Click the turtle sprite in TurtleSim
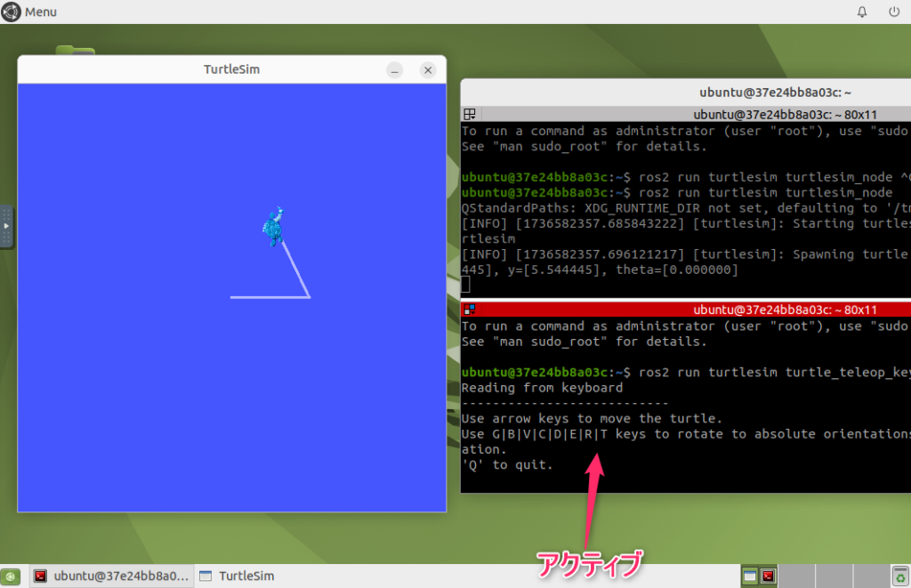 274,226
